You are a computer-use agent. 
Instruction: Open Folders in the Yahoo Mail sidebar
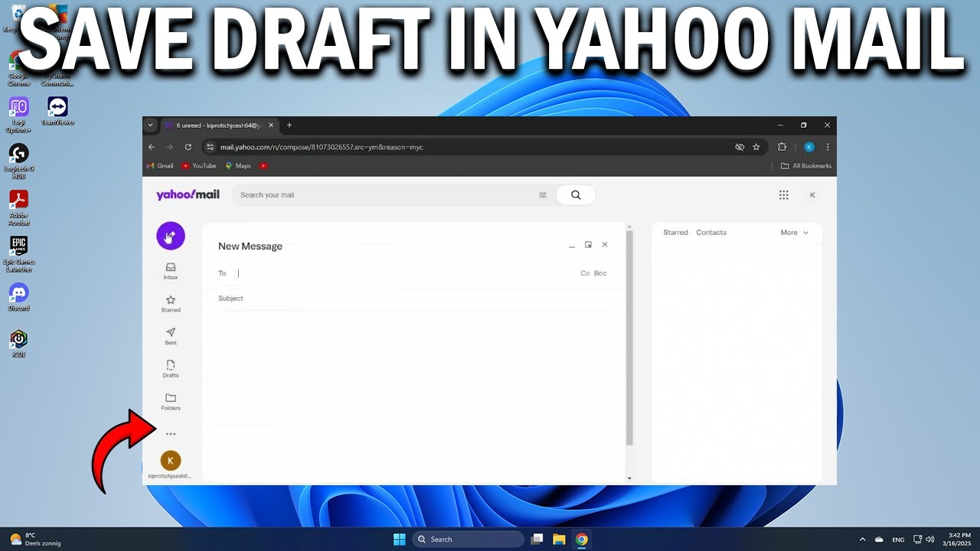tap(171, 402)
